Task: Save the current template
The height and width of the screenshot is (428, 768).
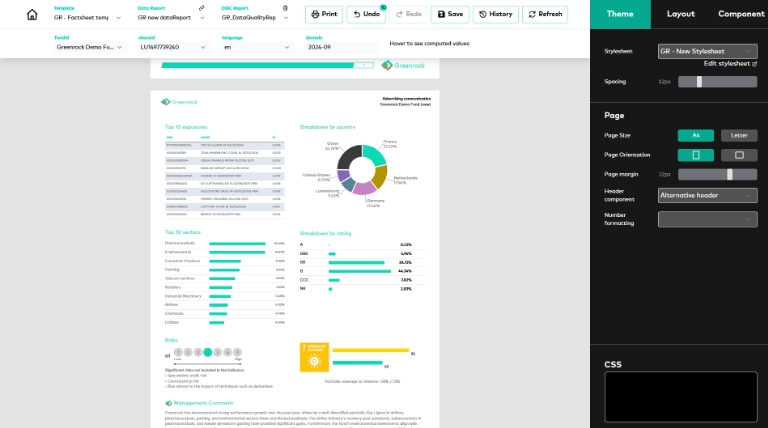Action: 449,15
